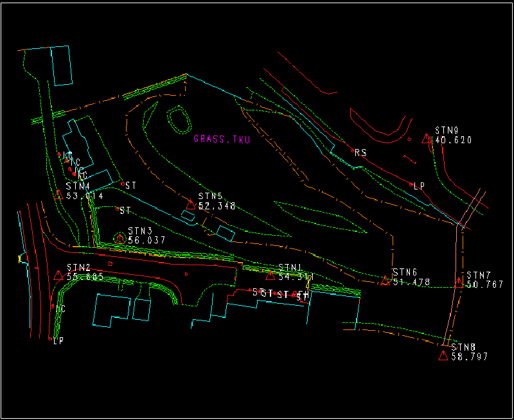Select the 40.620 elevation text
The height and width of the screenshot is (420, 514).
[454, 140]
